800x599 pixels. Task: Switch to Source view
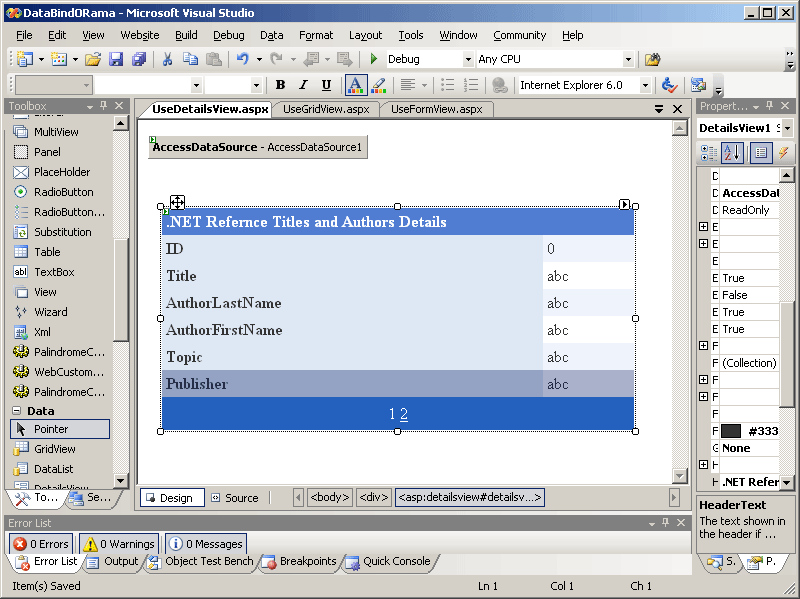[x=233, y=498]
